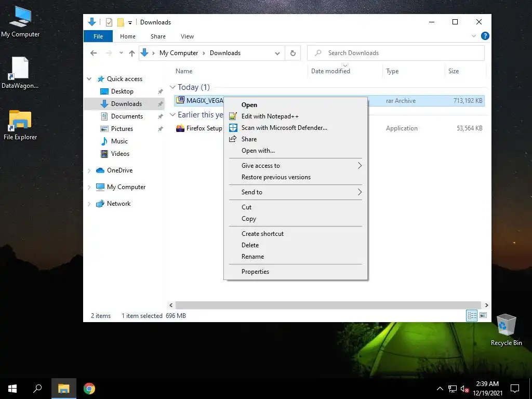The width and height of the screenshot is (532, 399).
Task: Choose Restore previous versions in the context menu
Action: pyautogui.click(x=296, y=177)
